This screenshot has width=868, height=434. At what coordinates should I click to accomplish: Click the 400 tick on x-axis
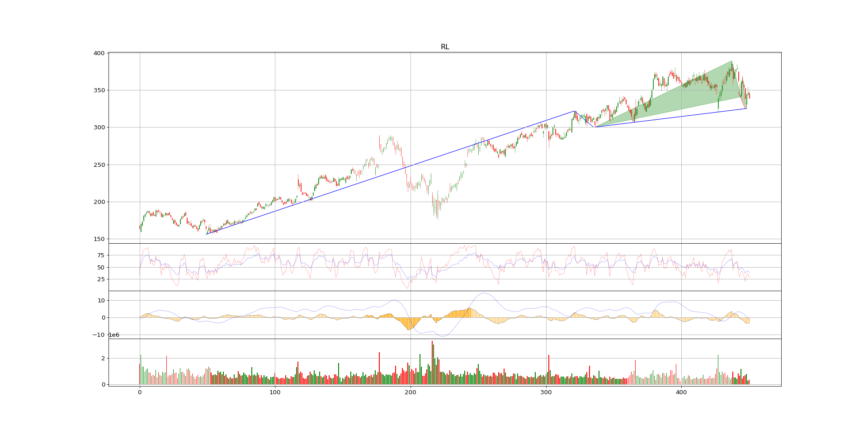[681, 392]
